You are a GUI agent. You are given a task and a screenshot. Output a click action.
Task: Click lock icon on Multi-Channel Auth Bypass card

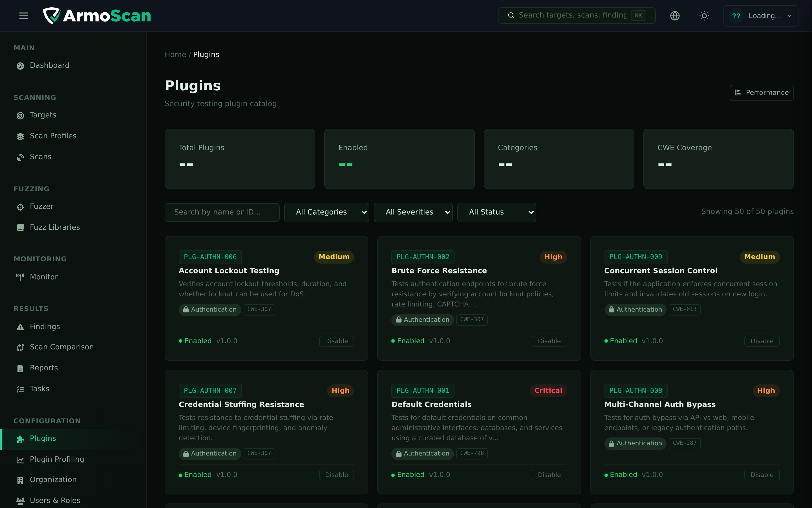click(611, 443)
